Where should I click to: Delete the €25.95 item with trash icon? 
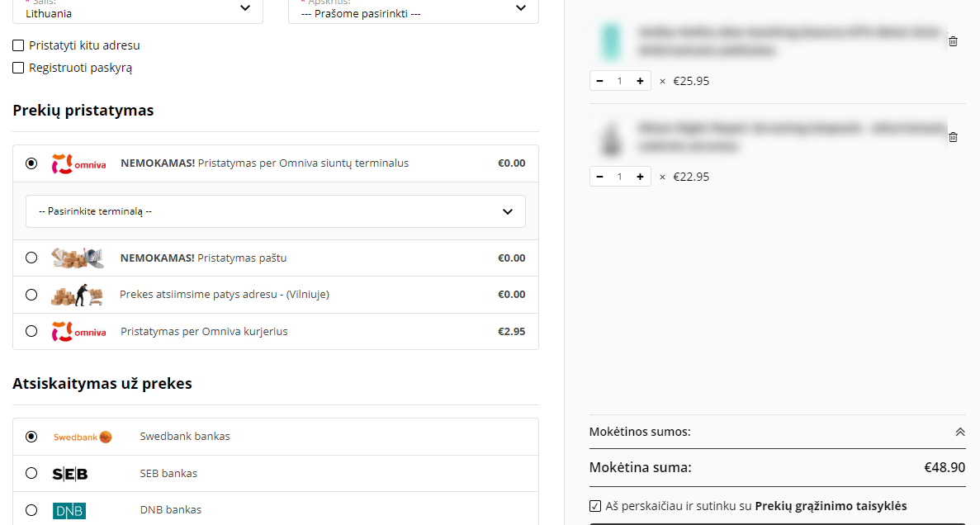point(953,41)
